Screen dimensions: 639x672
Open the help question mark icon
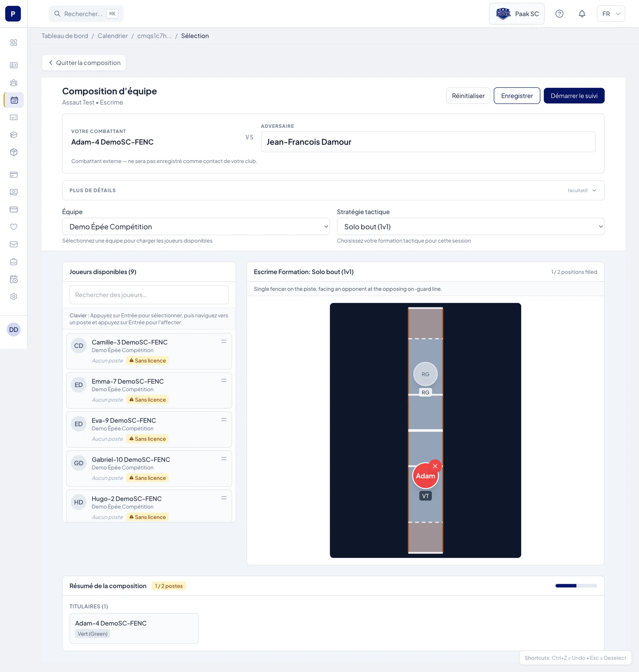click(559, 14)
